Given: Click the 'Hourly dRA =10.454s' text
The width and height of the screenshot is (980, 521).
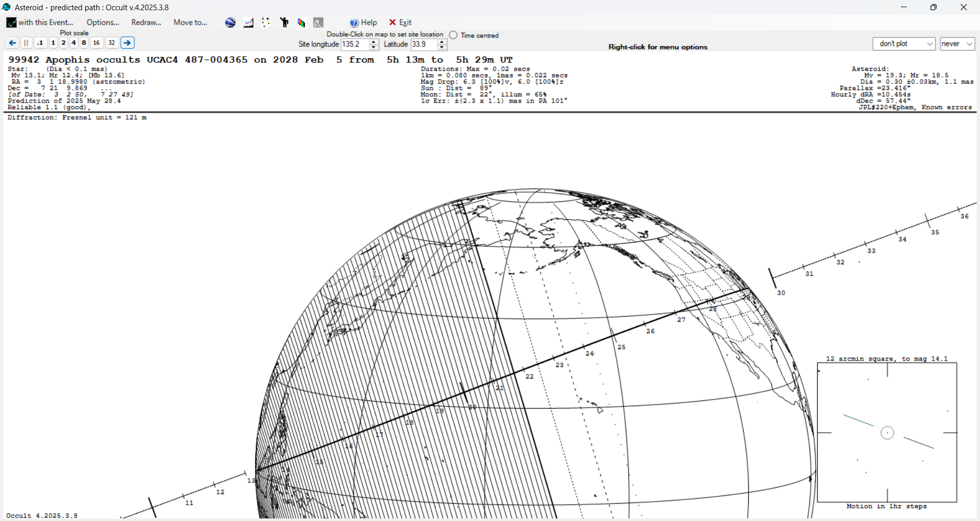Looking at the screenshot, I should click(871, 94).
